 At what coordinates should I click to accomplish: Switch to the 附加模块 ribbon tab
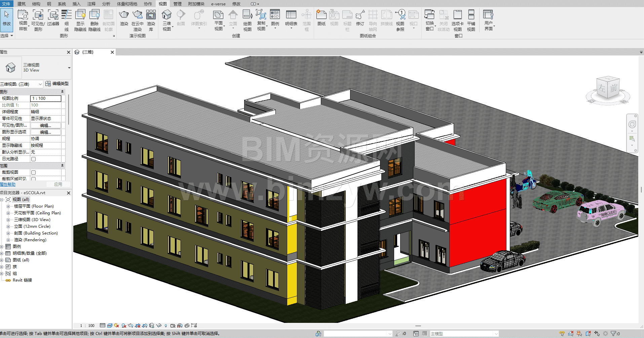click(196, 4)
